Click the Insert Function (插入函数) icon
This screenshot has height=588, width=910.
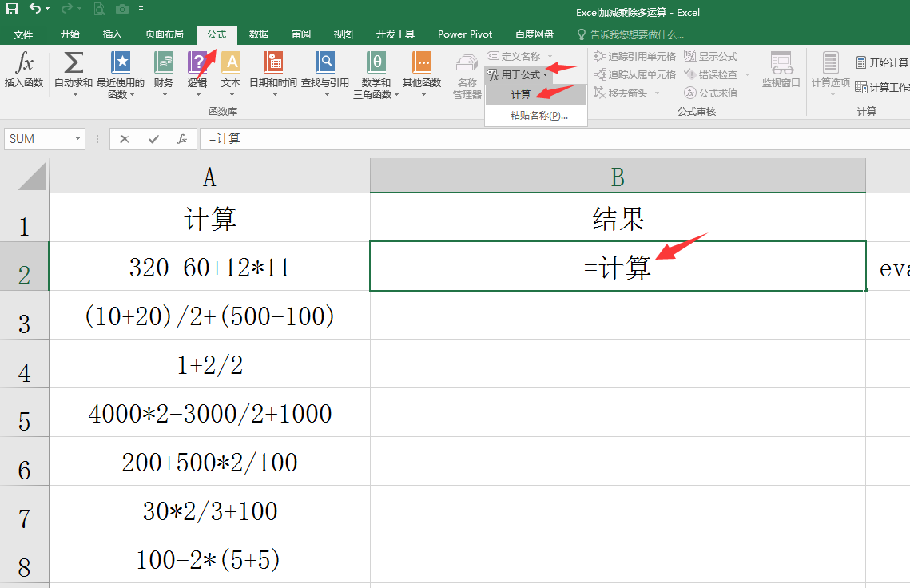click(24, 63)
